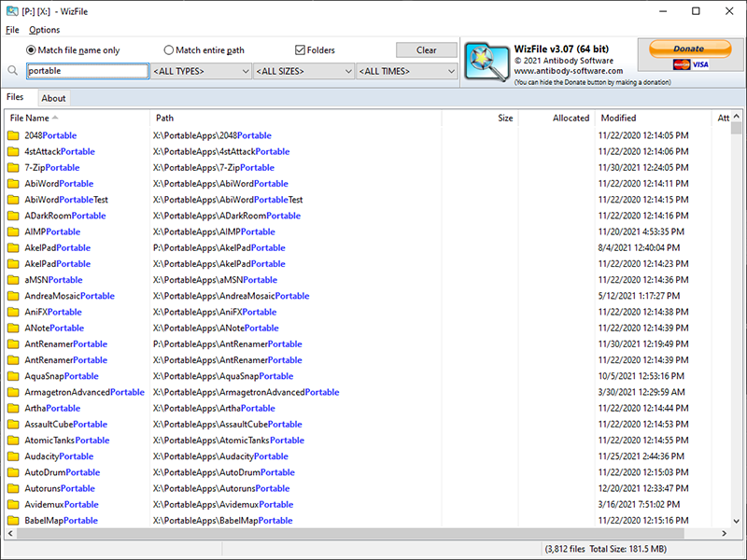
Task: Expand the ALL SIZES filter dropdown
Action: pyautogui.click(x=303, y=71)
